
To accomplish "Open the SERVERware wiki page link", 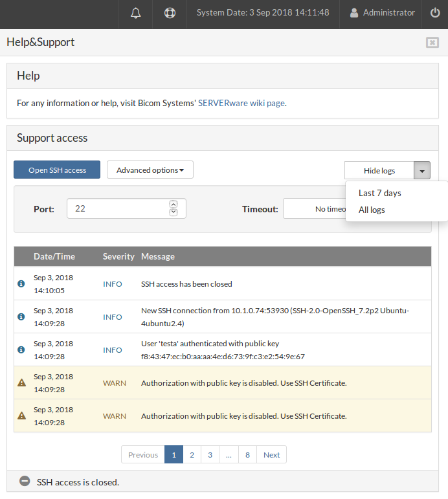I will (x=241, y=103).
